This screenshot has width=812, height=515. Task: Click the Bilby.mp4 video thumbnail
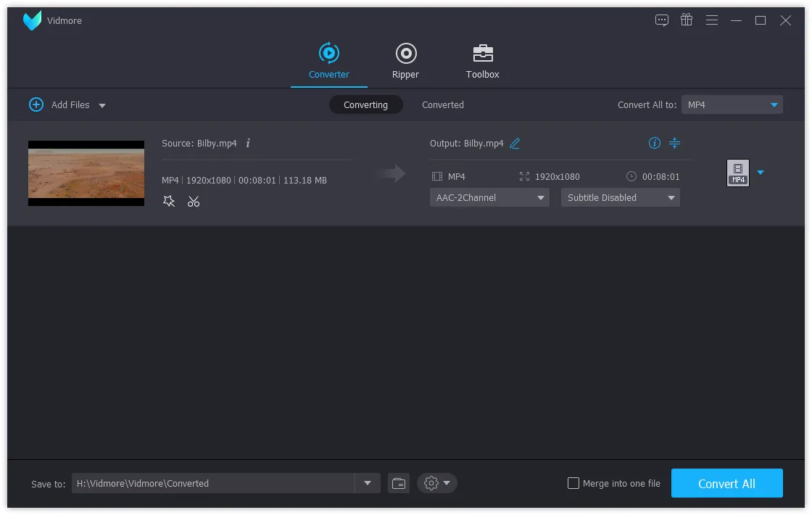[x=86, y=173]
